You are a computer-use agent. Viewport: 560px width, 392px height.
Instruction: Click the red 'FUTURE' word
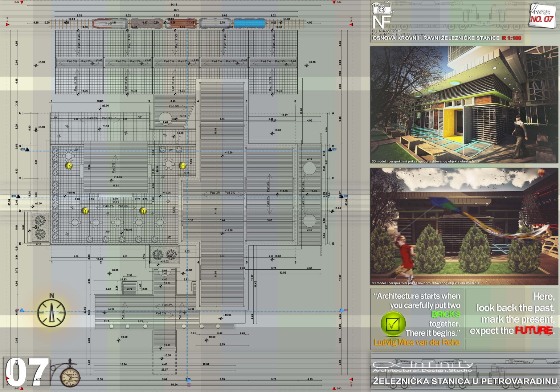pos(534,331)
